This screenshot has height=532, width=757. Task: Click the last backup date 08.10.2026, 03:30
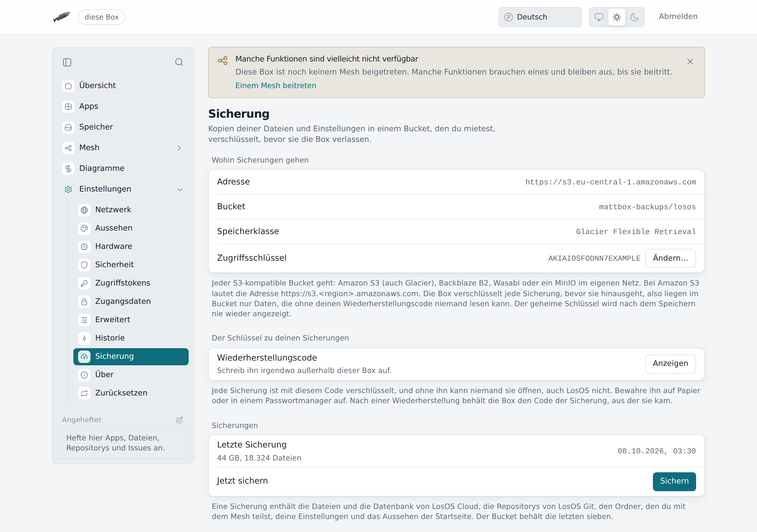tap(656, 451)
